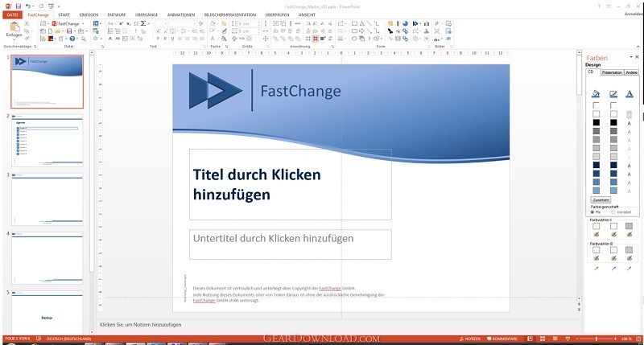Insert a right arrow shape
This screenshot has width=644, height=345.
(x=361, y=31)
